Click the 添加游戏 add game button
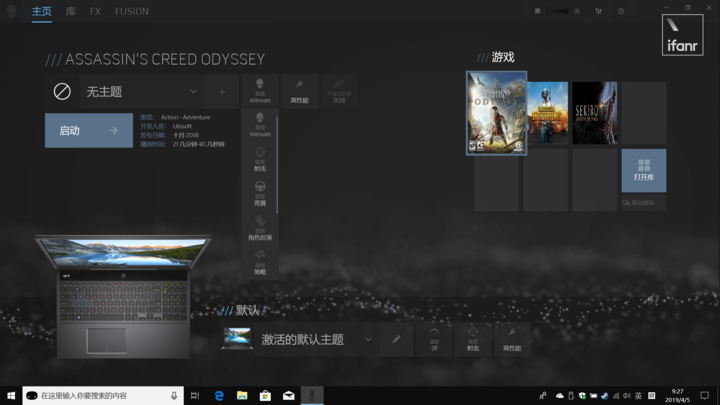This screenshot has height=405, width=720. [644, 202]
